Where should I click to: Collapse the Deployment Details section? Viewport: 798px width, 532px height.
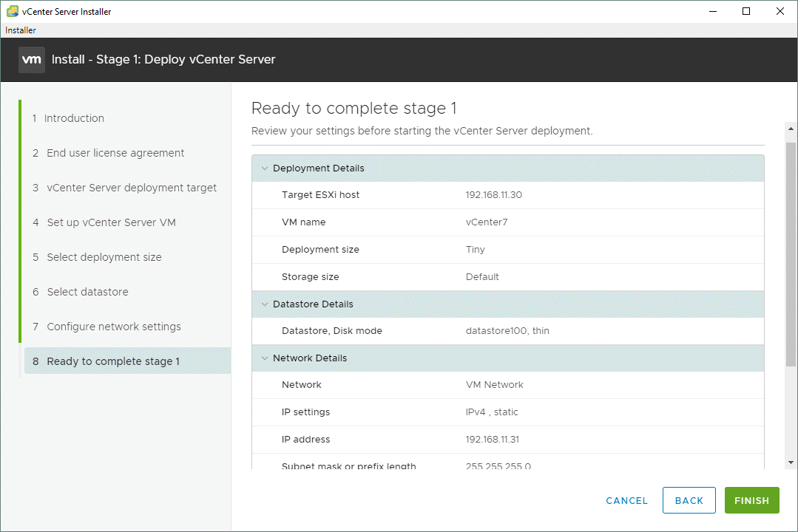coord(264,168)
